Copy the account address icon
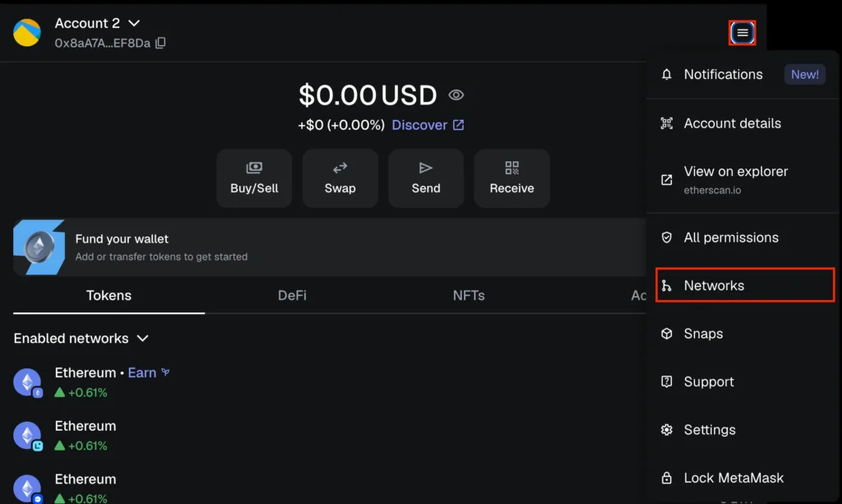842x504 pixels. click(x=160, y=43)
